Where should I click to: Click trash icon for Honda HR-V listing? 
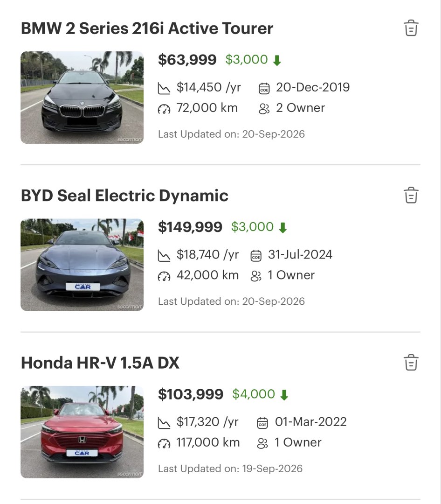coord(411,363)
